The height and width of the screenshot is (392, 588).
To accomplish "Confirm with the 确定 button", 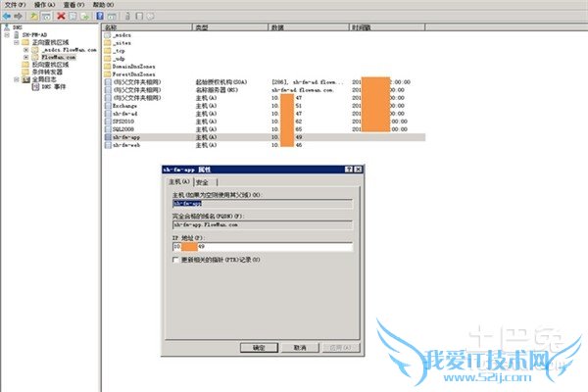I will click(259, 348).
